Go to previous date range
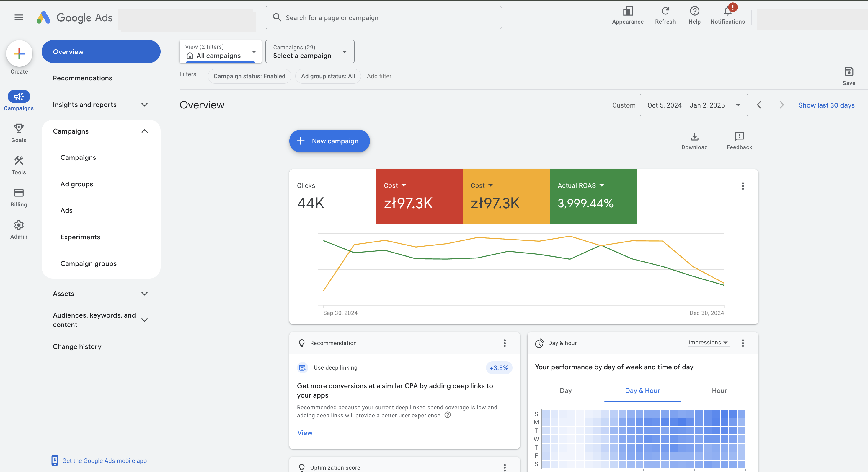The width and height of the screenshot is (868, 472). (x=759, y=105)
